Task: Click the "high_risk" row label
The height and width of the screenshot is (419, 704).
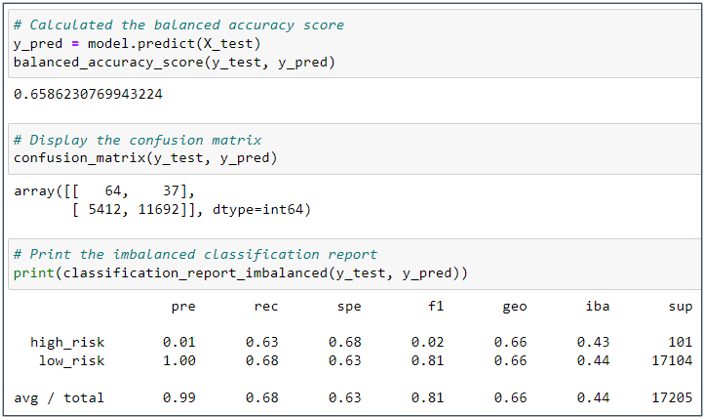Action: click(x=67, y=343)
